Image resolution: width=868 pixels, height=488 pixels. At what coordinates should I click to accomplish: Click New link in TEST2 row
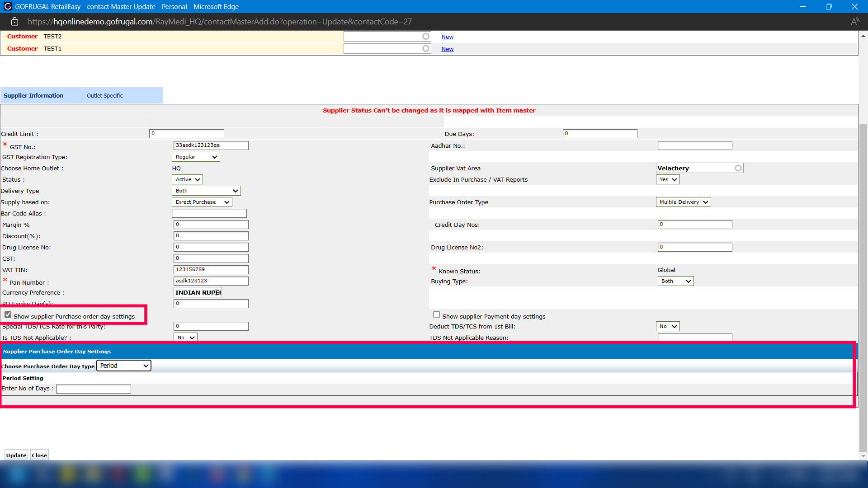pos(447,37)
